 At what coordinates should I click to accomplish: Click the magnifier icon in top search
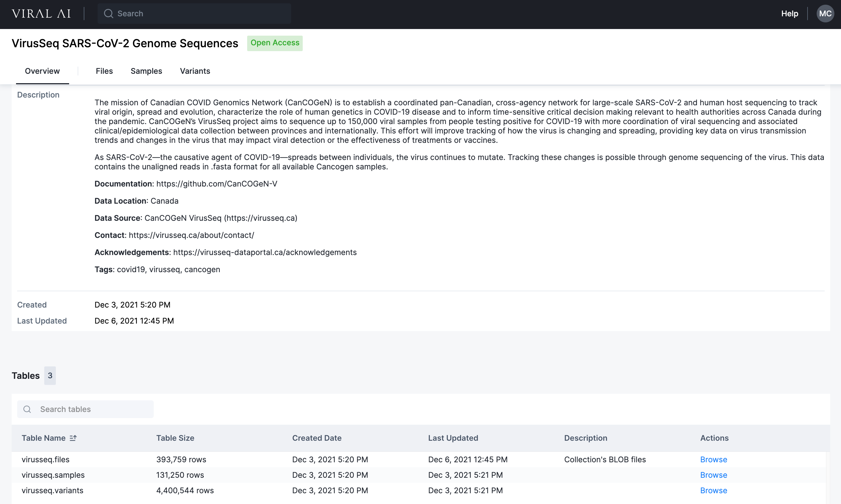pyautogui.click(x=108, y=14)
